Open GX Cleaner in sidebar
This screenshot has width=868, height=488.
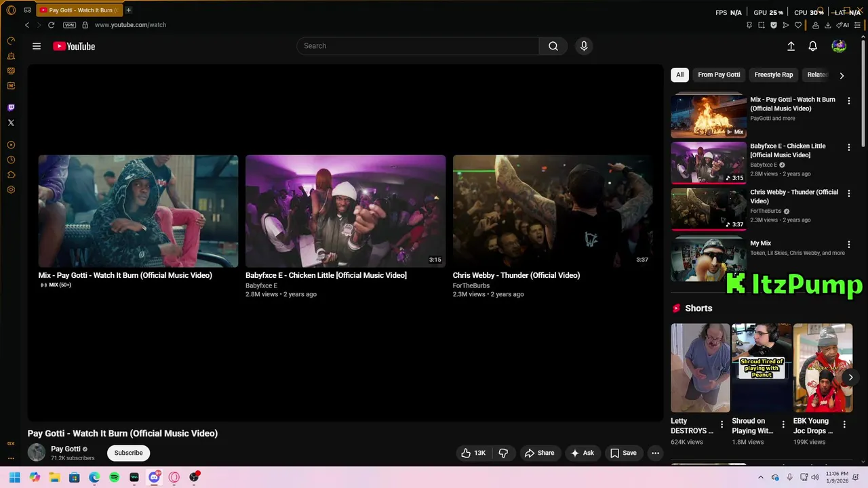click(11, 56)
